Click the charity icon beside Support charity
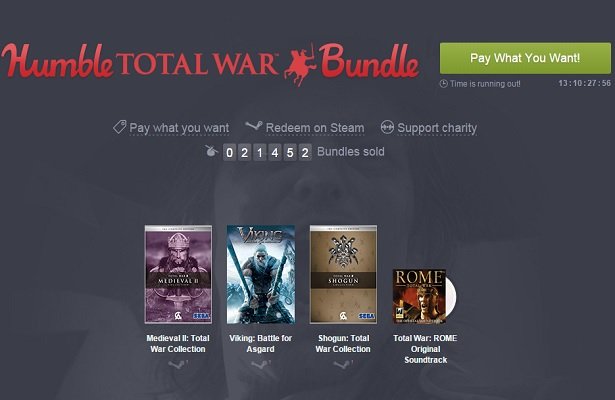Screen dimensions: 615x400 (387, 127)
